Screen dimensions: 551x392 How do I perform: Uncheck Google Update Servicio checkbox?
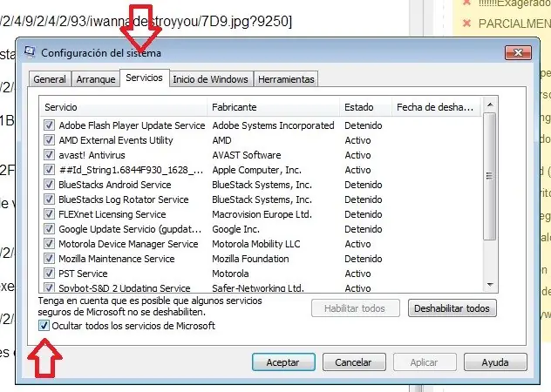click(x=49, y=228)
